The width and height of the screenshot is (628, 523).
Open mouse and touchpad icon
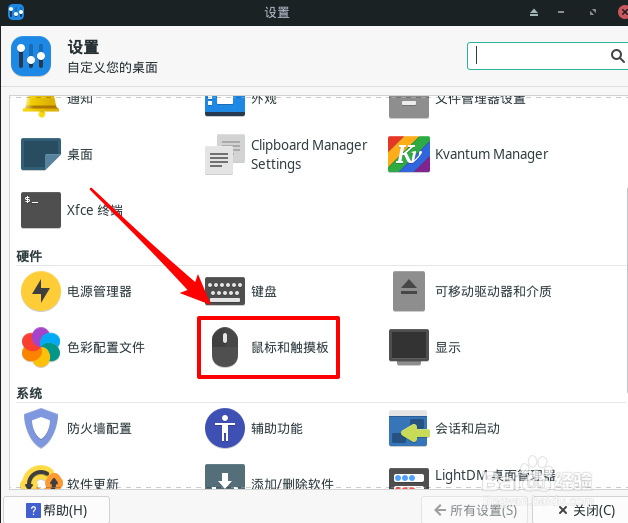point(225,347)
